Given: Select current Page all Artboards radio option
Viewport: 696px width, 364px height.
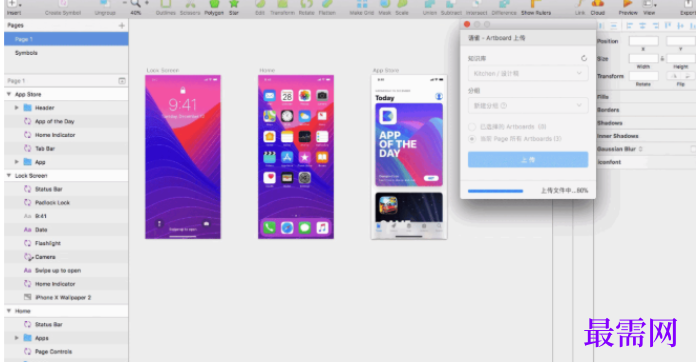Looking at the screenshot, I should (472, 139).
